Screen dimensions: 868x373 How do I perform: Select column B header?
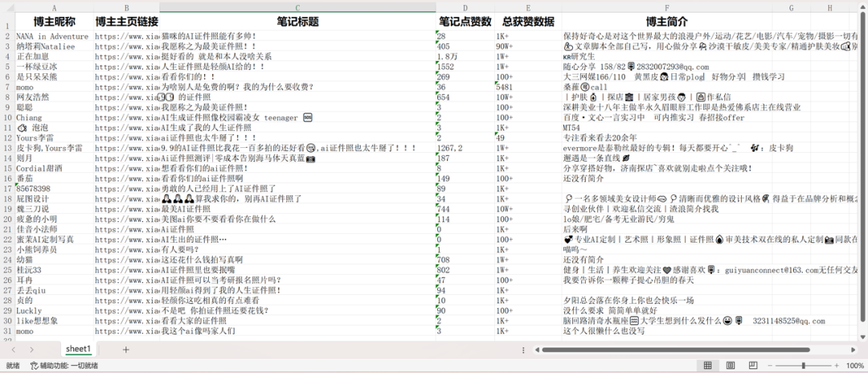tap(127, 8)
